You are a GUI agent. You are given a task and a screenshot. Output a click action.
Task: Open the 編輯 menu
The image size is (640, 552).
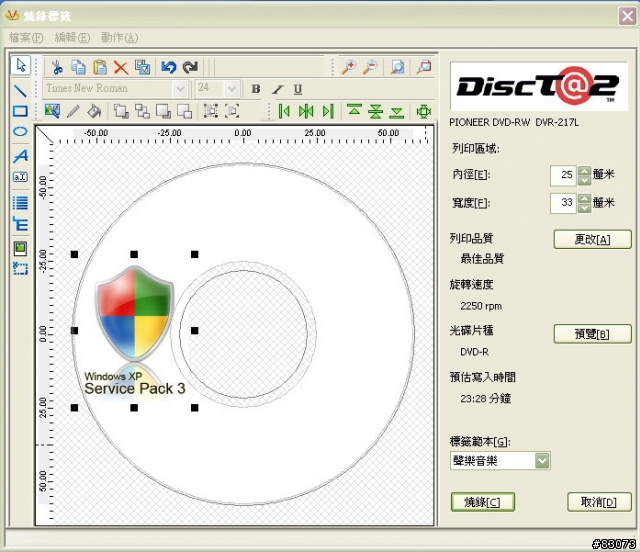click(x=72, y=38)
